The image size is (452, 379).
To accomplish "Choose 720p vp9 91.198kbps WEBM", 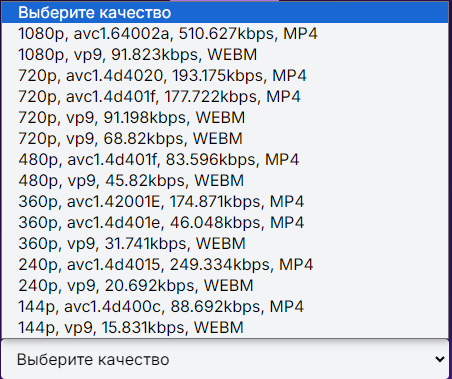I will pyautogui.click(x=225, y=118).
